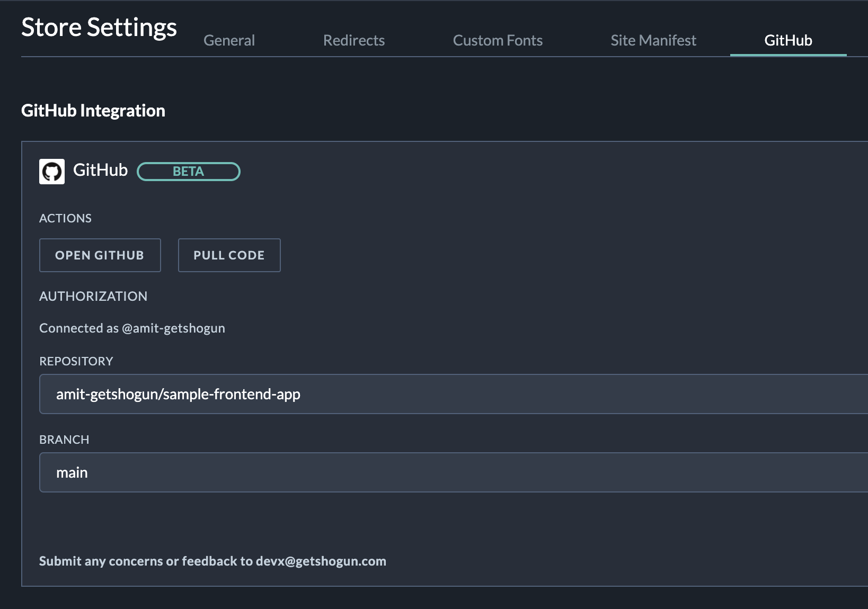Click the GitHub octocat logo icon
This screenshot has height=609, width=868.
52,172
